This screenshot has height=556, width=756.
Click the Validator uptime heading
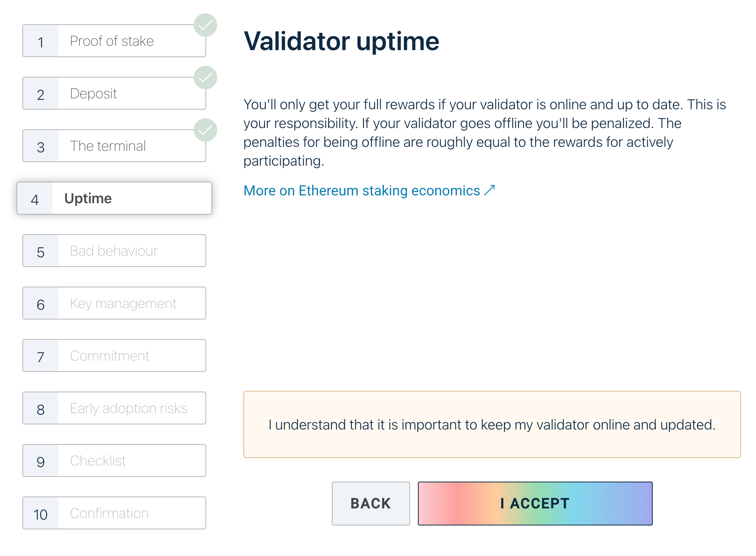[x=341, y=41]
